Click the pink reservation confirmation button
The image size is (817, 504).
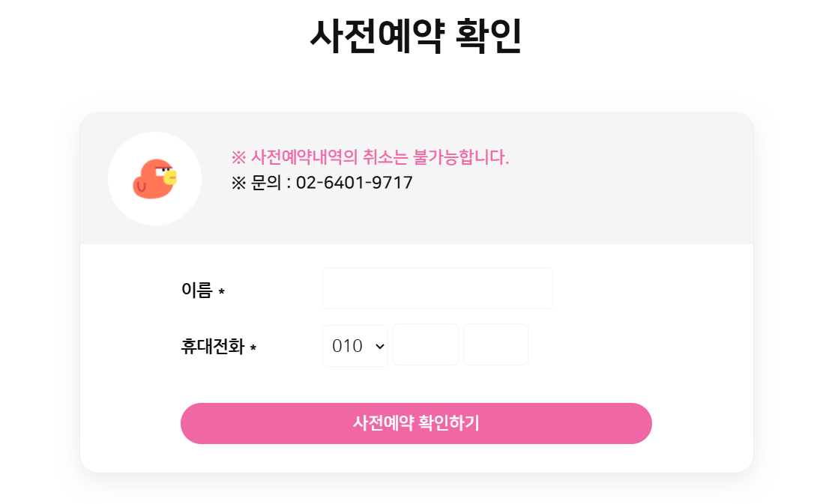[x=416, y=423]
